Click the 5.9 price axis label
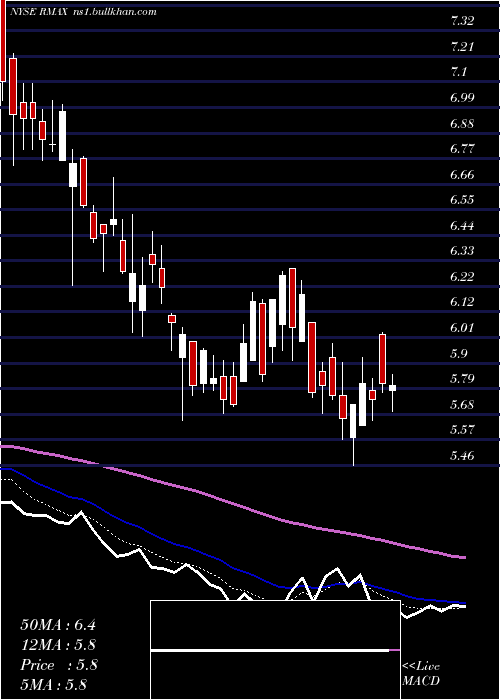Image resolution: width=500 pixels, height=700 pixels. pos(458,354)
